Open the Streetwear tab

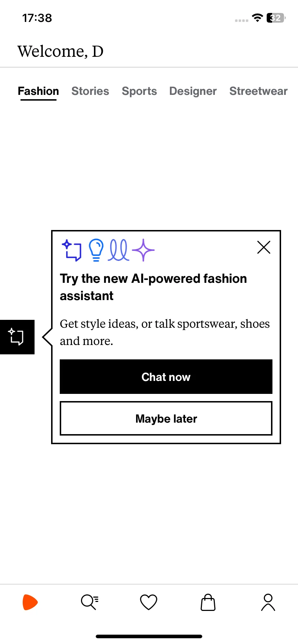click(258, 91)
